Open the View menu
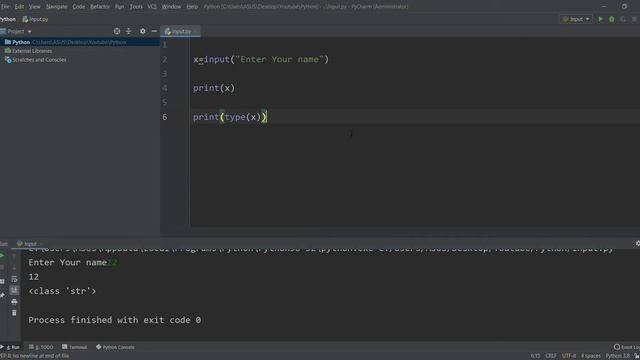The width and height of the screenshot is (640, 360). 34,7
